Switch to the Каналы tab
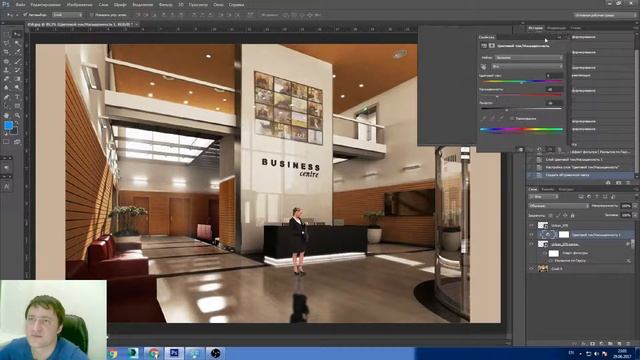Viewport: 640px width, 360px height. coord(547,189)
